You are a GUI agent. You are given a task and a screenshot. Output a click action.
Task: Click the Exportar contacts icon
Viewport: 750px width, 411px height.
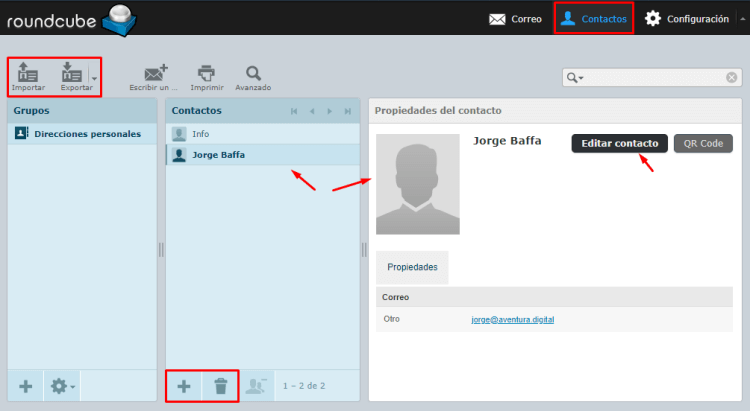[x=70, y=75]
